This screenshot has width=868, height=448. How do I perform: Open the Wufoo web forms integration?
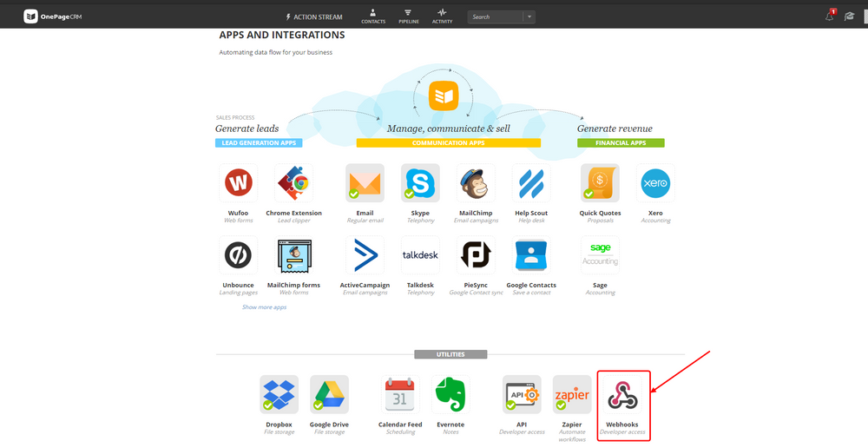[x=238, y=182]
